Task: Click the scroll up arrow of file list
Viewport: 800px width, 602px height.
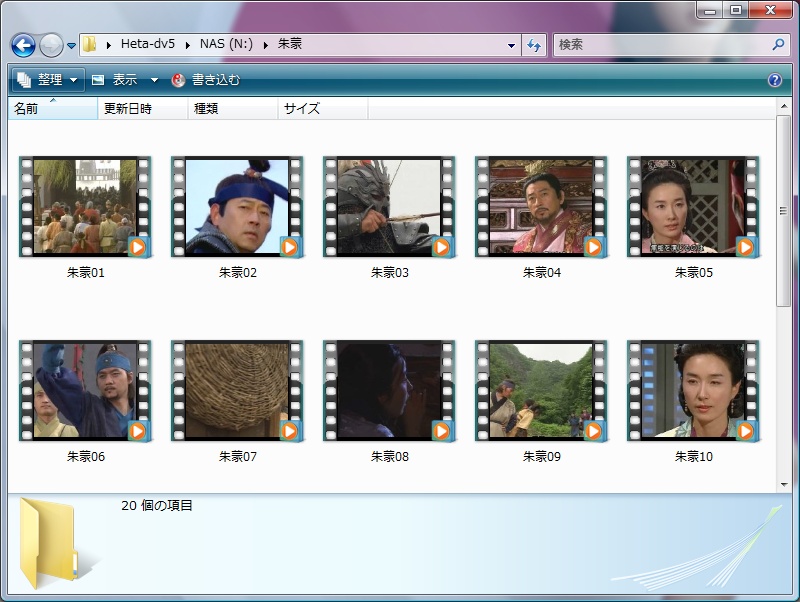Action: [x=784, y=106]
